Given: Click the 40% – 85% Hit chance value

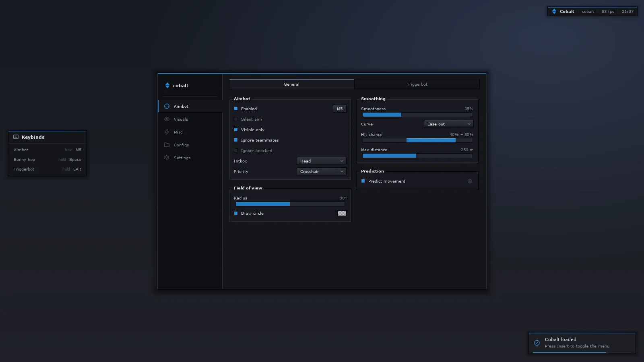Looking at the screenshot, I should click(x=461, y=134).
